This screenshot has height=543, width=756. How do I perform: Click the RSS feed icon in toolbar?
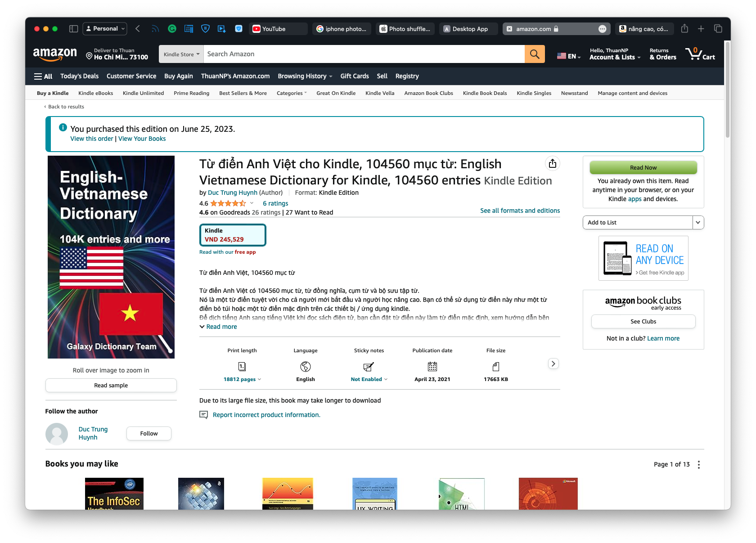[155, 29]
